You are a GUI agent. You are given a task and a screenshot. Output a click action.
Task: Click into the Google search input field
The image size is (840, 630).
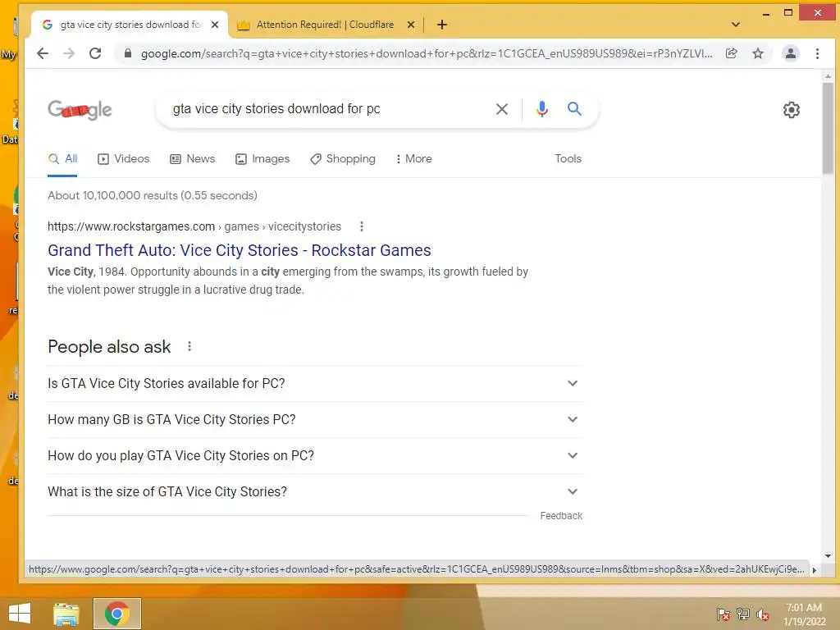coord(326,109)
